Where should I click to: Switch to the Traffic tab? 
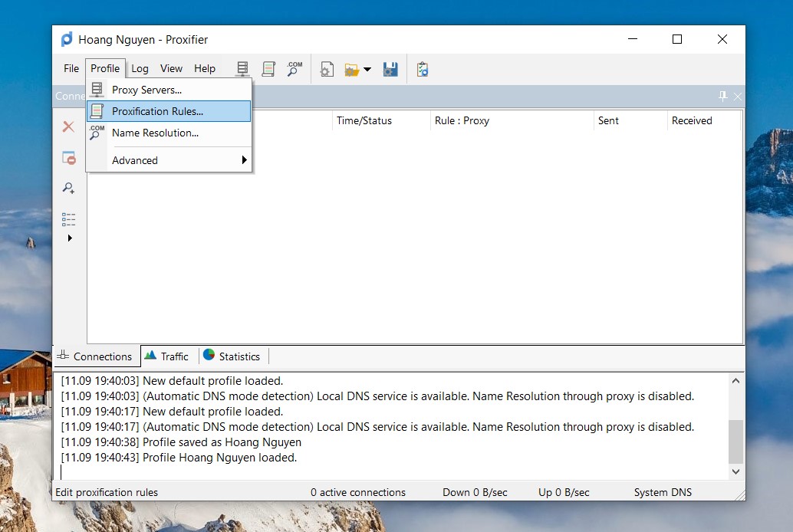coord(166,356)
